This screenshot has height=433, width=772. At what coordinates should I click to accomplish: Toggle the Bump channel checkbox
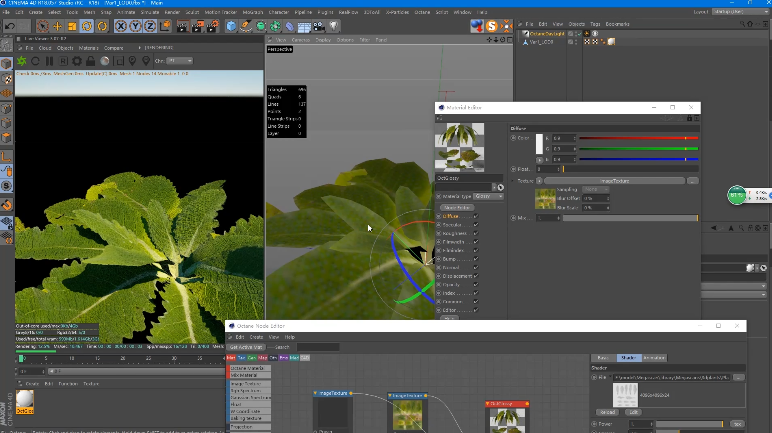click(x=476, y=259)
